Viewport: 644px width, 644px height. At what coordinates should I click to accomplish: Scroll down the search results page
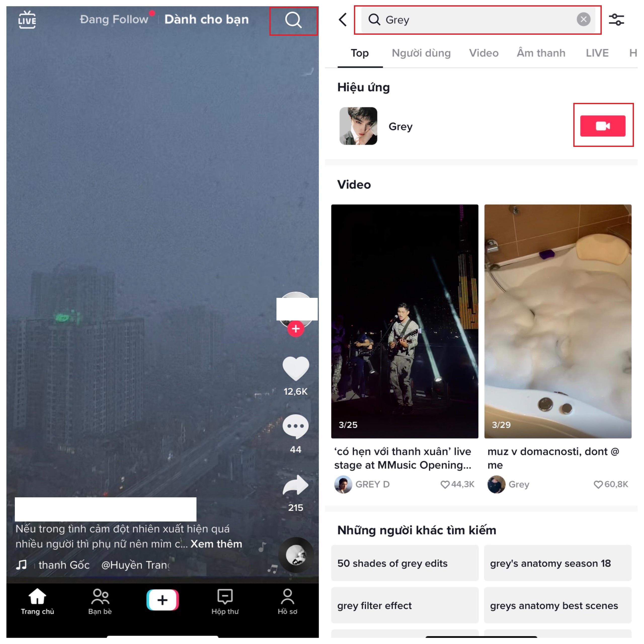click(x=483, y=354)
